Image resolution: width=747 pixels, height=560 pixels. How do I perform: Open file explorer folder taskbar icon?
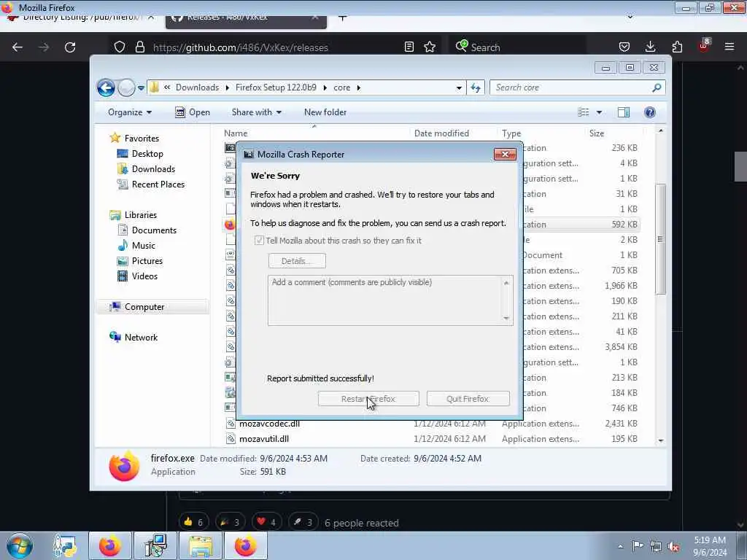click(201, 545)
